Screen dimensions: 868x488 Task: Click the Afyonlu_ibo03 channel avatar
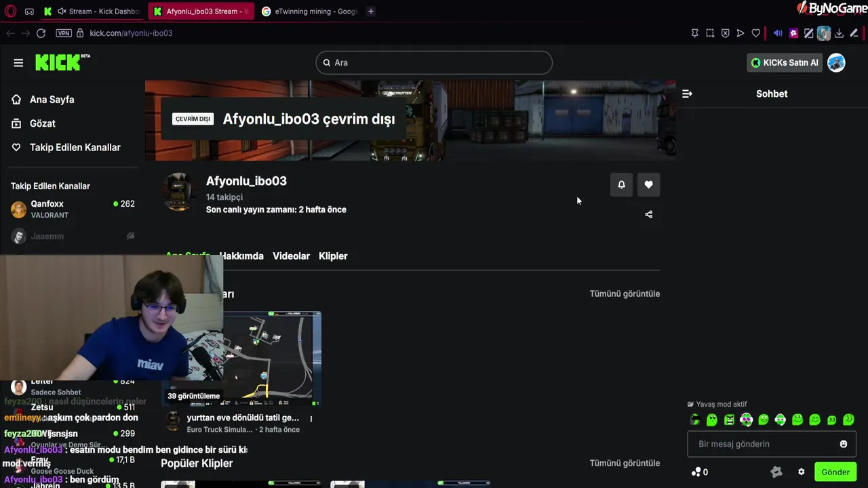tap(179, 192)
